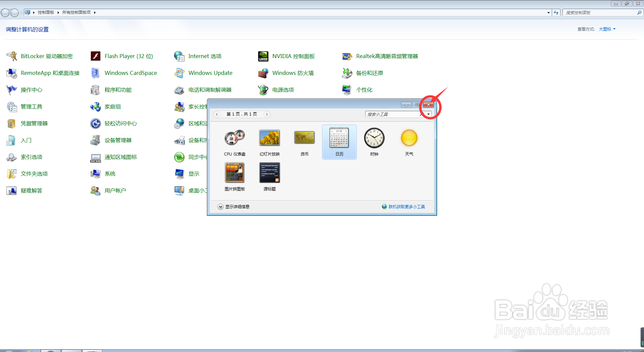Open 备份和还原 icon

point(347,73)
